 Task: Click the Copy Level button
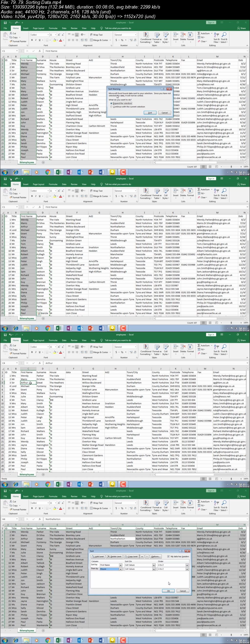(x=131, y=557)
